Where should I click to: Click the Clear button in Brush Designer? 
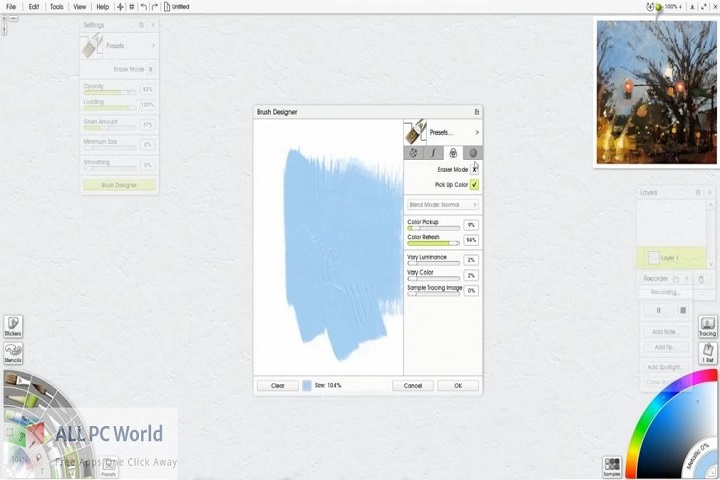(x=277, y=385)
